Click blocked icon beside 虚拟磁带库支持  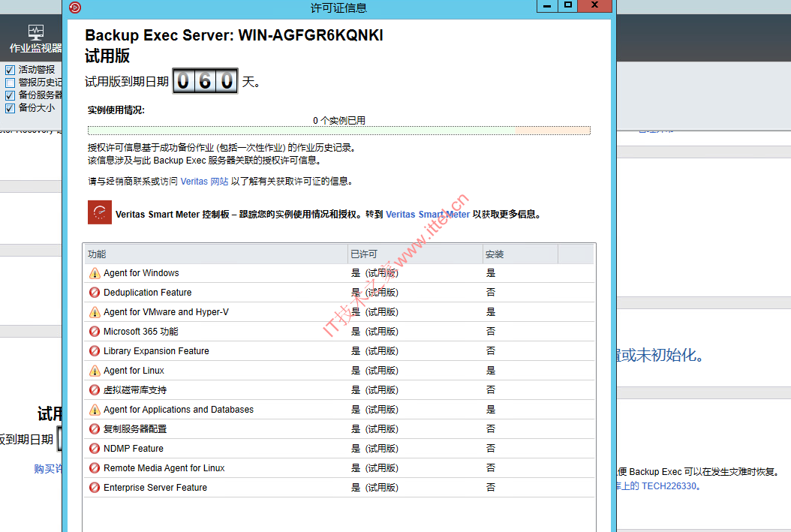click(x=95, y=389)
